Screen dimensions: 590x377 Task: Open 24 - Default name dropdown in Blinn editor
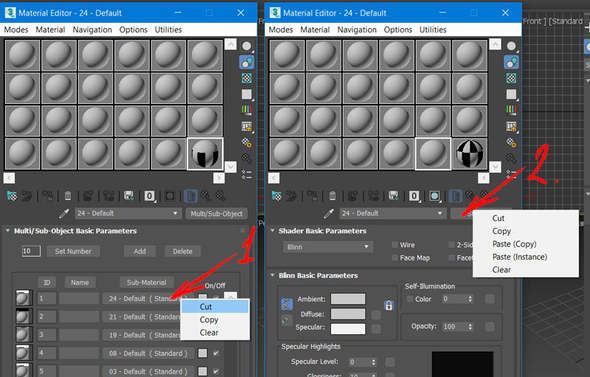pos(392,214)
